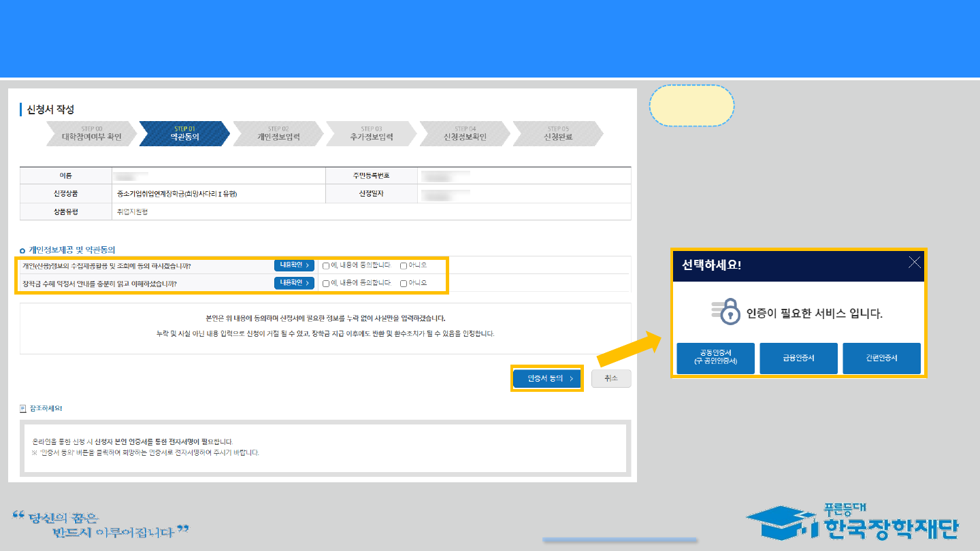The image size is (980, 551).
Task: Choose 공동인증서 (구 공인인증서)
Action: pyautogui.click(x=715, y=358)
